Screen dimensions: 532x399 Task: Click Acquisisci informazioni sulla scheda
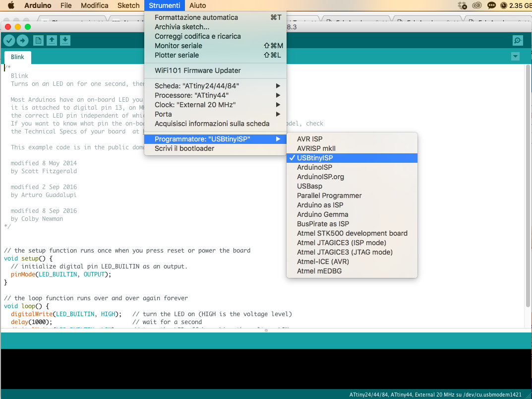tap(216, 124)
